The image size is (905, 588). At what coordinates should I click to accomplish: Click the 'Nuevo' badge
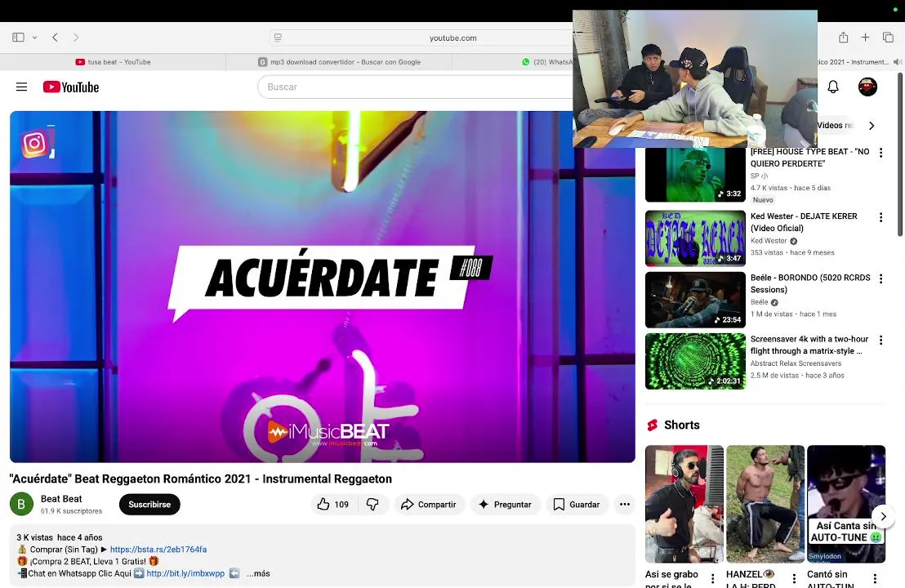pyautogui.click(x=763, y=199)
